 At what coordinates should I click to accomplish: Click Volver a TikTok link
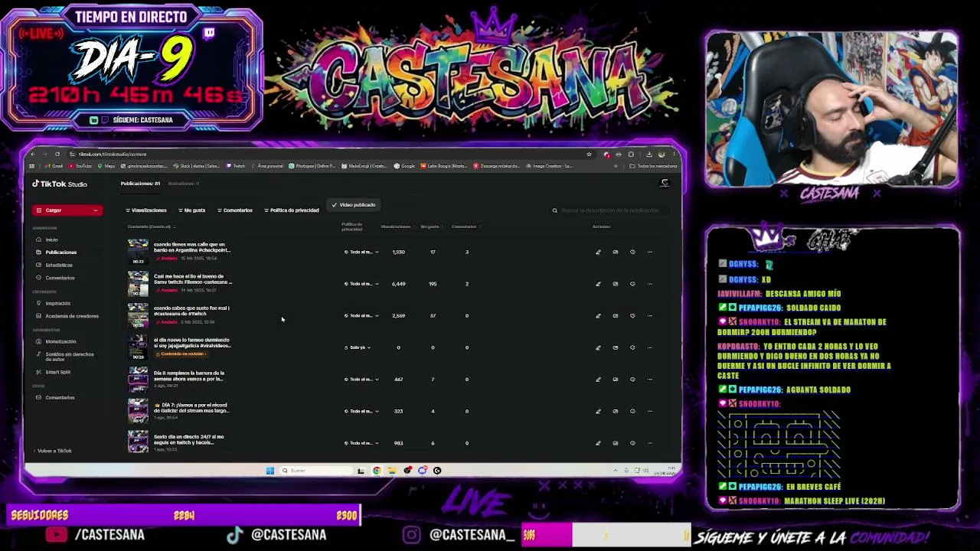coord(53,451)
